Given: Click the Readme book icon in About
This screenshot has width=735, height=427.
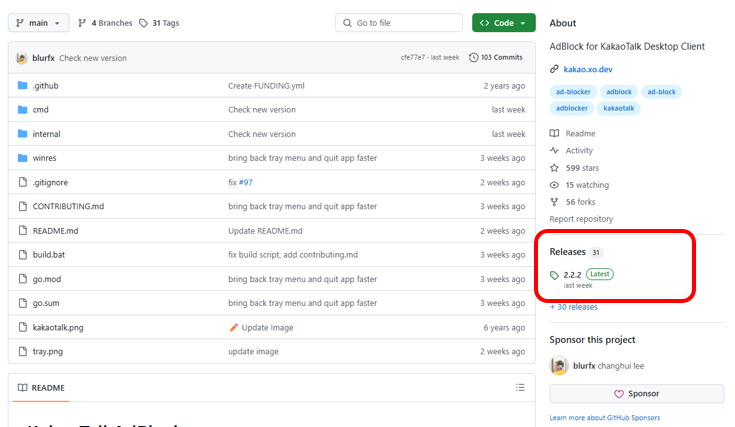Looking at the screenshot, I should click(x=554, y=134).
